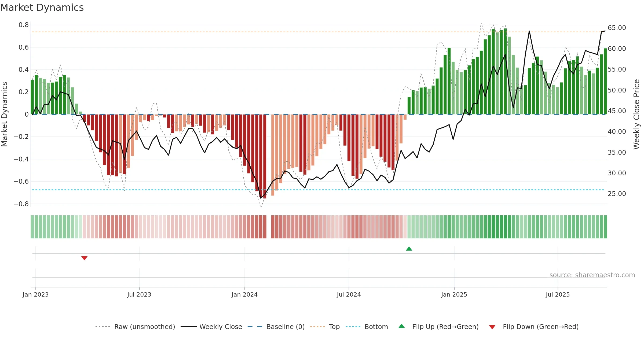Screen dimensions: 644x362
Task: Toggle the Raw (unsmoothed) legend entry
Action: click(x=135, y=327)
